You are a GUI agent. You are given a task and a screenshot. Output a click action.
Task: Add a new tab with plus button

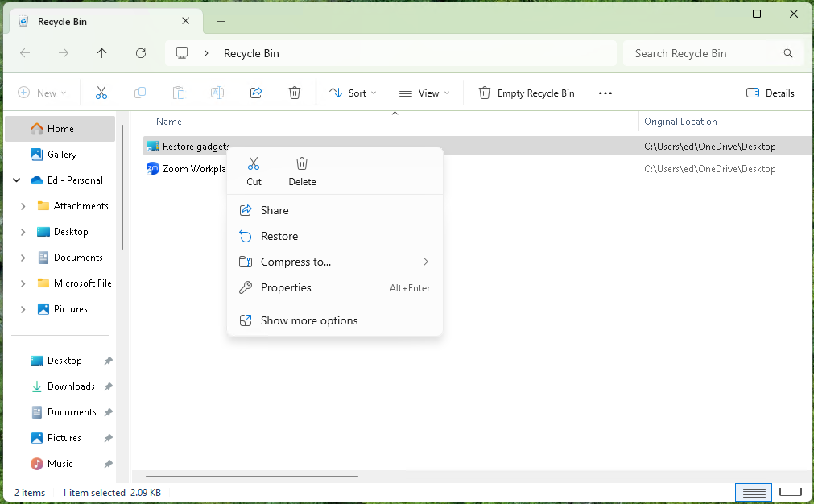coord(221,21)
